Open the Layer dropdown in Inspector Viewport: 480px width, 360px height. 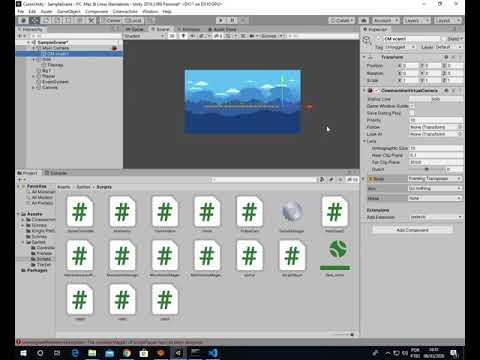[448, 47]
